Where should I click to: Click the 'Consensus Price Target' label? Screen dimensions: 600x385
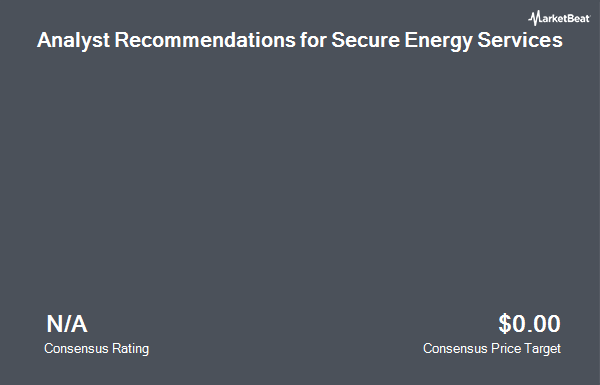492,349
